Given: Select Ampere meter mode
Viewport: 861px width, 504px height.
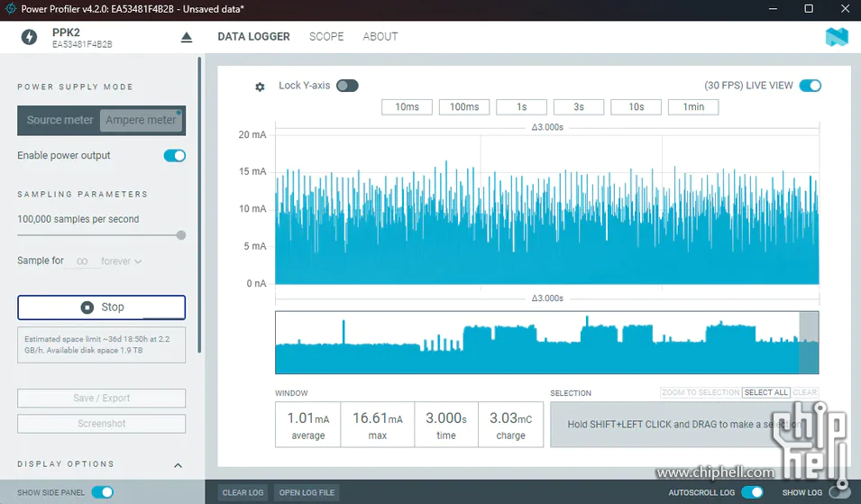Looking at the screenshot, I should point(142,120).
